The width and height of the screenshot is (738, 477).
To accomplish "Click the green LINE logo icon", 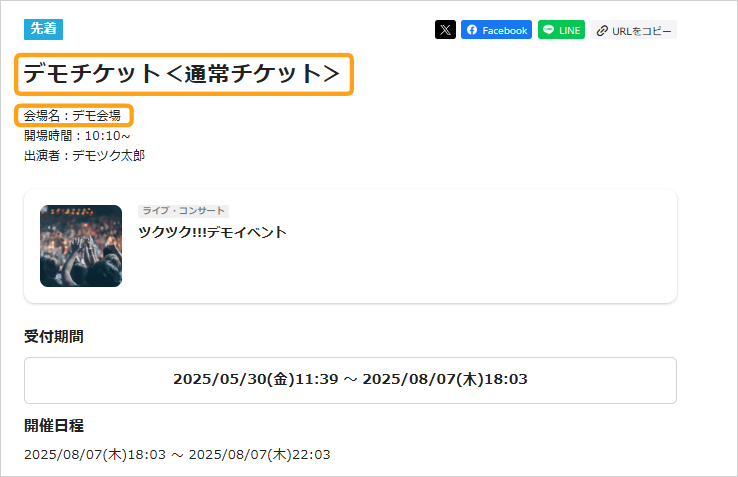I will point(549,30).
